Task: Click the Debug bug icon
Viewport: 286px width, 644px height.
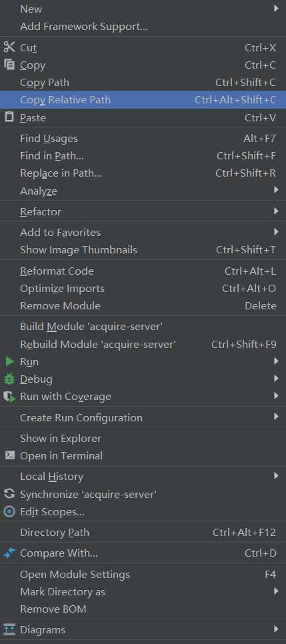Action: point(9,379)
